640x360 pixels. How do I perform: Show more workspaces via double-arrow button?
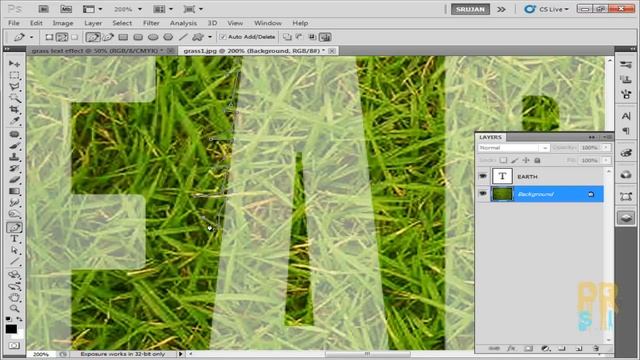point(501,9)
